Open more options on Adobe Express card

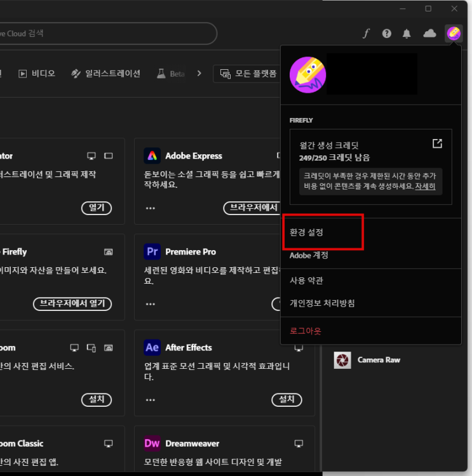pos(150,208)
